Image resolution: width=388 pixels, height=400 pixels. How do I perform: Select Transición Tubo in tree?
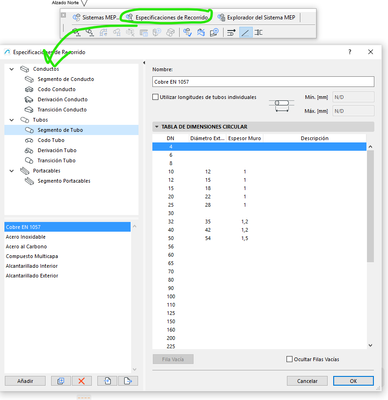pyautogui.click(x=56, y=161)
